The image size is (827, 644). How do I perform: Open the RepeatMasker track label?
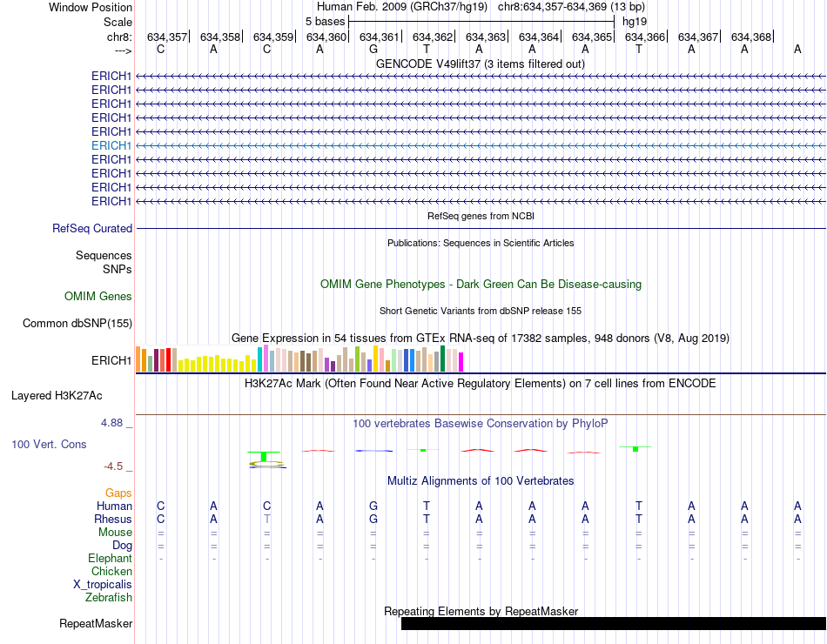96,623
